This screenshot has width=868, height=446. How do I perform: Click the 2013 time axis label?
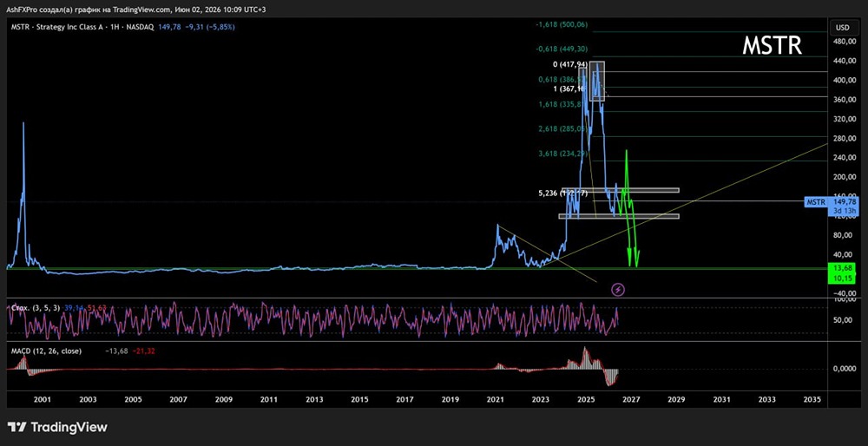coord(314,399)
